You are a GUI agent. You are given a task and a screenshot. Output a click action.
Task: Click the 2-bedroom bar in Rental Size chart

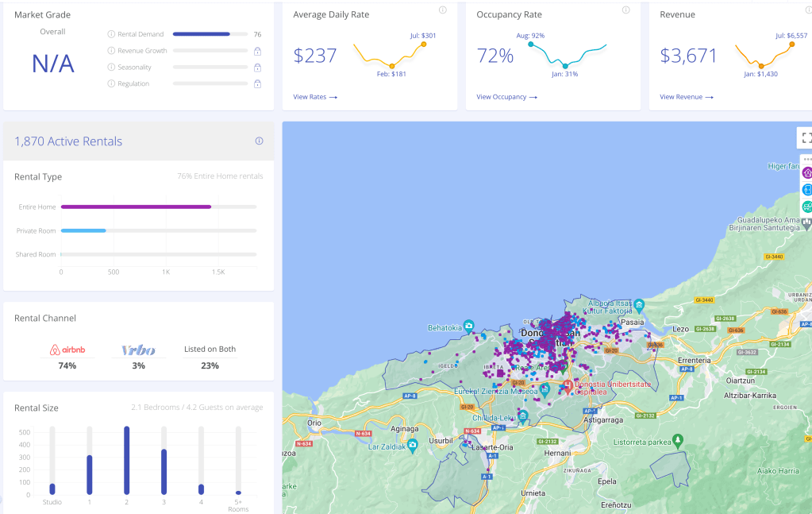[x=126, y=460]
